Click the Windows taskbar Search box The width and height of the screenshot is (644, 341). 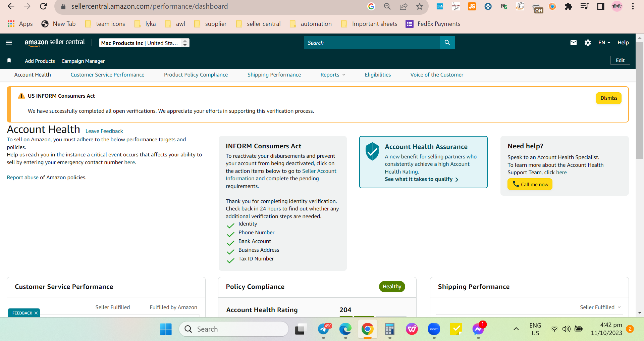click(x=234, y=329)
